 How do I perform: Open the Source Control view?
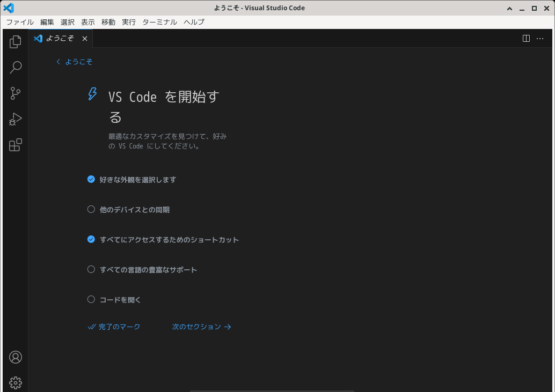[15, 93]
